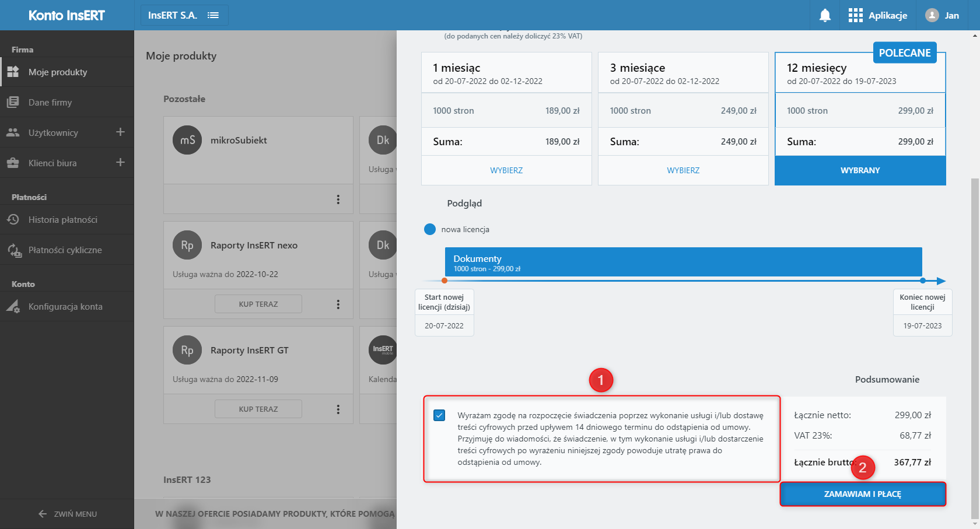Click the Pozostałe section heading
The image size is (980, 529).
(x=184, y=99)
